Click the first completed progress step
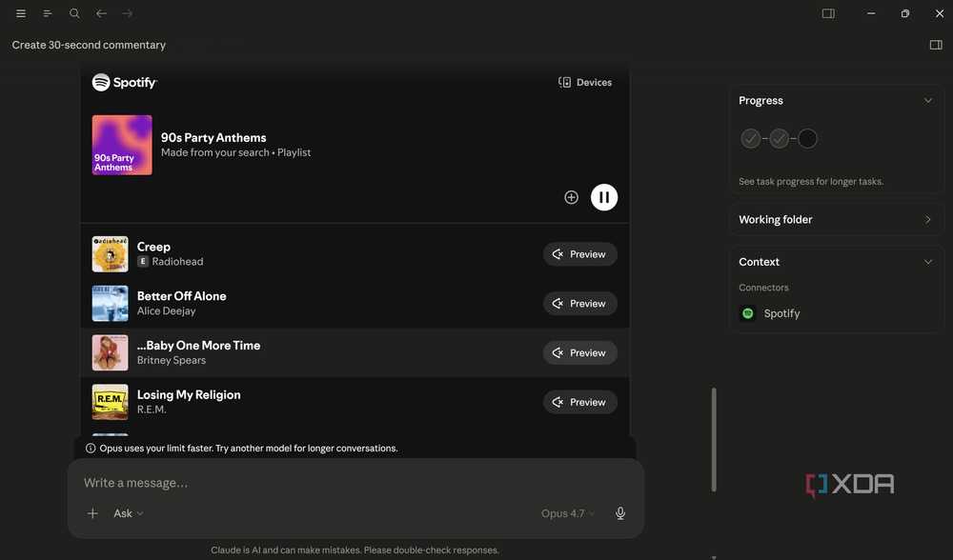The image size is (953, 560). pyautogui.click(x=750, y=138)
